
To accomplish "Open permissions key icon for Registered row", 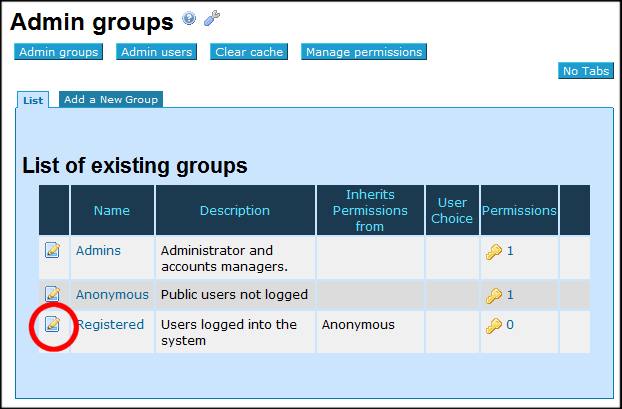I will 493,325.
